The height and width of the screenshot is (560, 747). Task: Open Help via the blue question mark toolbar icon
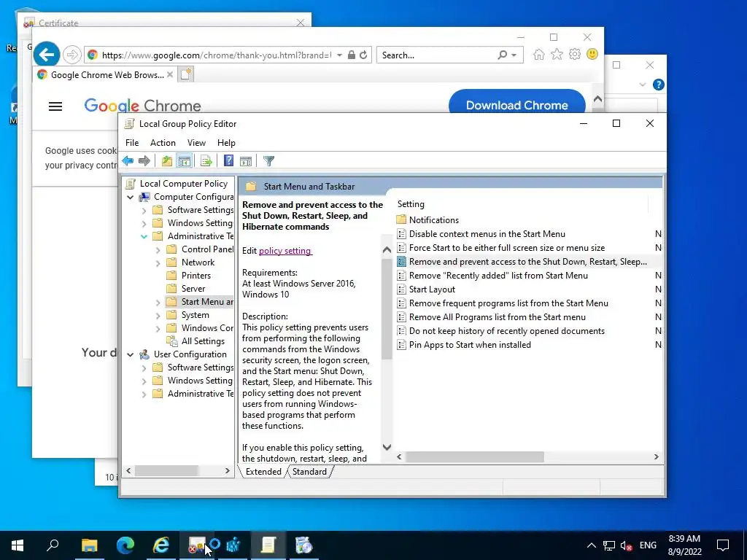point(228,161)
